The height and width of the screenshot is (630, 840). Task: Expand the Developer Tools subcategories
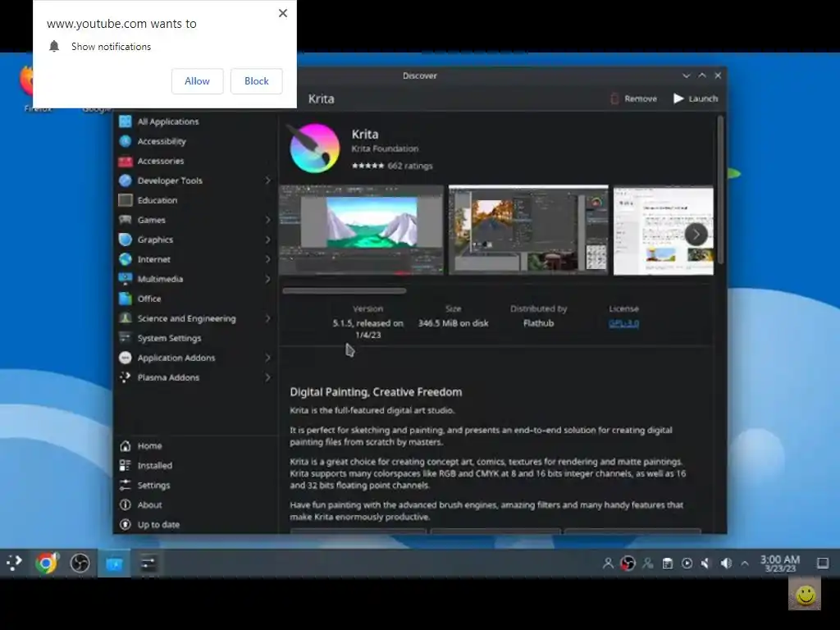coord(268,180)
